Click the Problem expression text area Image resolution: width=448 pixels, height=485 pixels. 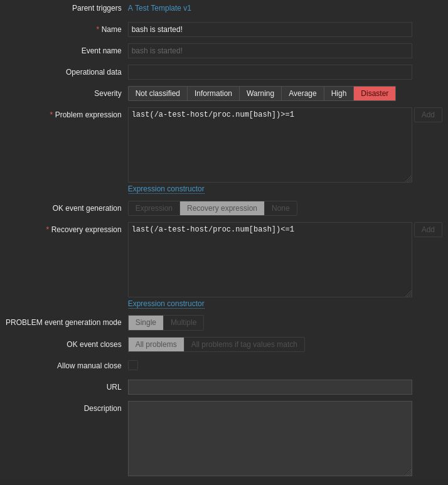pyautogui.click(x=270, y=145)
